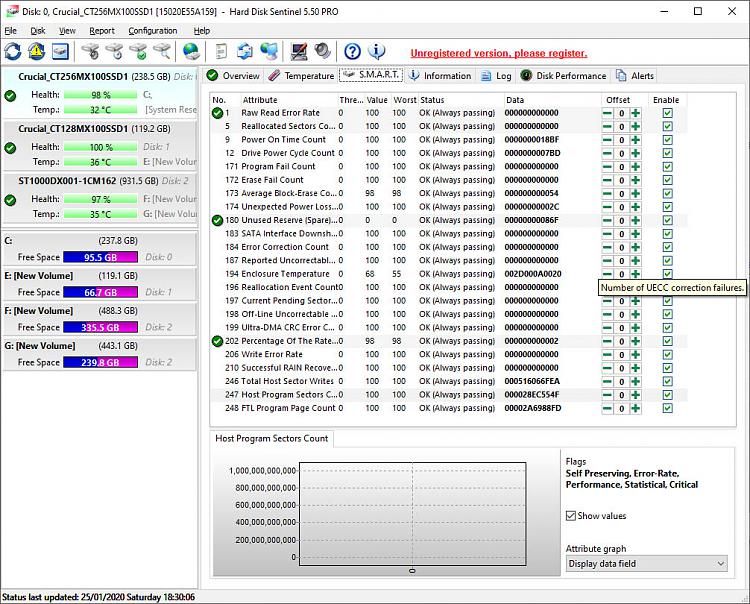Image resolution: width=750 pixels, height=604 pixels.
Task: Toggle Enable checkbox for Ultra-DMA CRC Error
Action: (668, 328)
